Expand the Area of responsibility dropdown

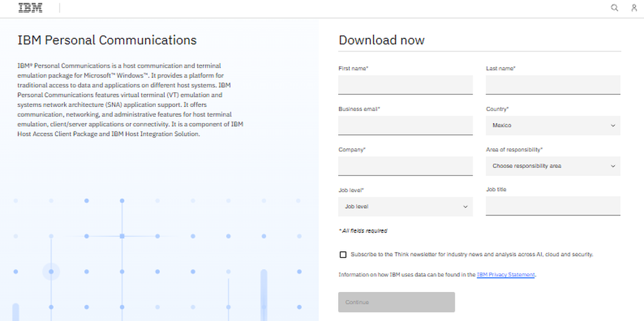click(x=553, y=166)
